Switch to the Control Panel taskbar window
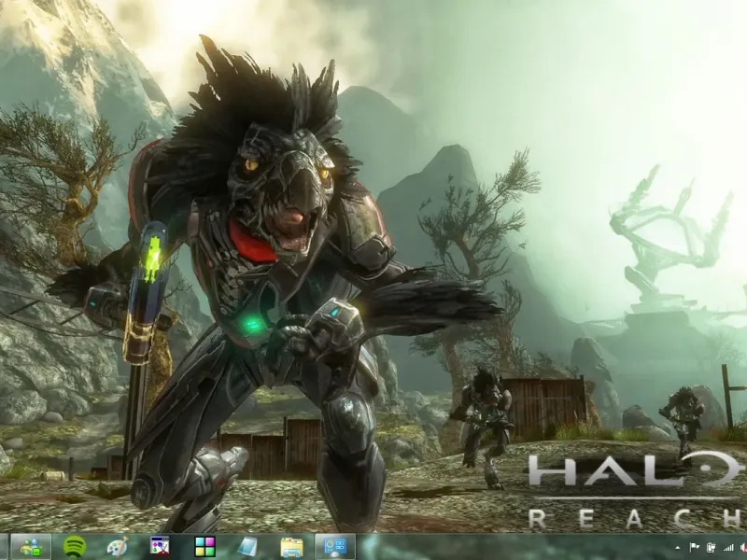Image resolution: width=747 pixels, height=560 pixels. tap(335, 547)
